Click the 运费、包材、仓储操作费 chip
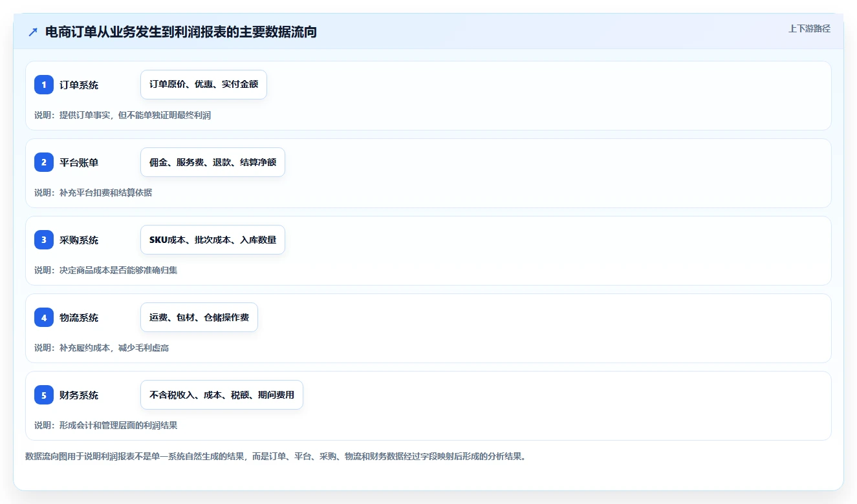This screenshot has height=504, width=857. point(199,317)
